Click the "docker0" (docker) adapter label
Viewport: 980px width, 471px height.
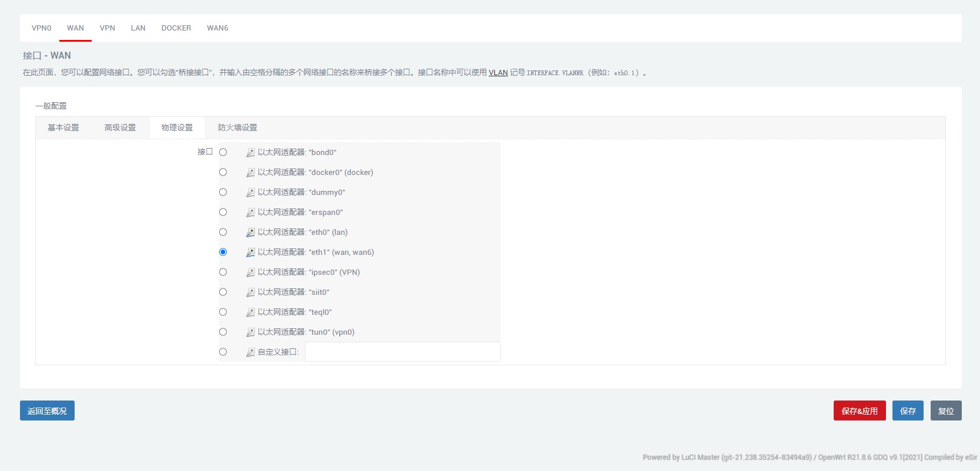click(x=316, y=172)
